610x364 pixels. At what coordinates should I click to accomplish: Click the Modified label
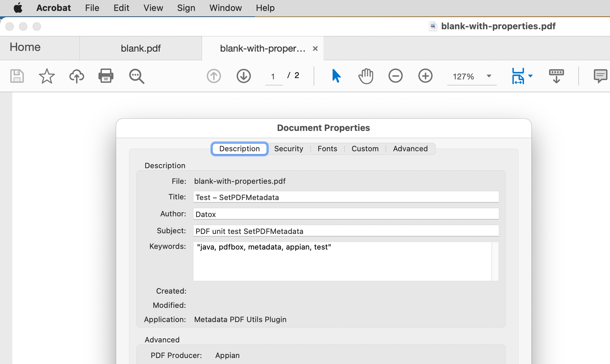(169, 305)
